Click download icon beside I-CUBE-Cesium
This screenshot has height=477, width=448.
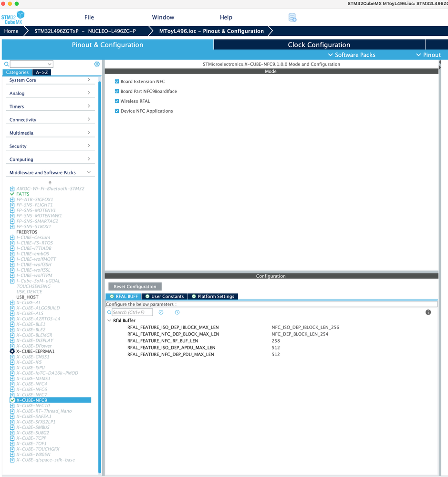click(12, 238)
